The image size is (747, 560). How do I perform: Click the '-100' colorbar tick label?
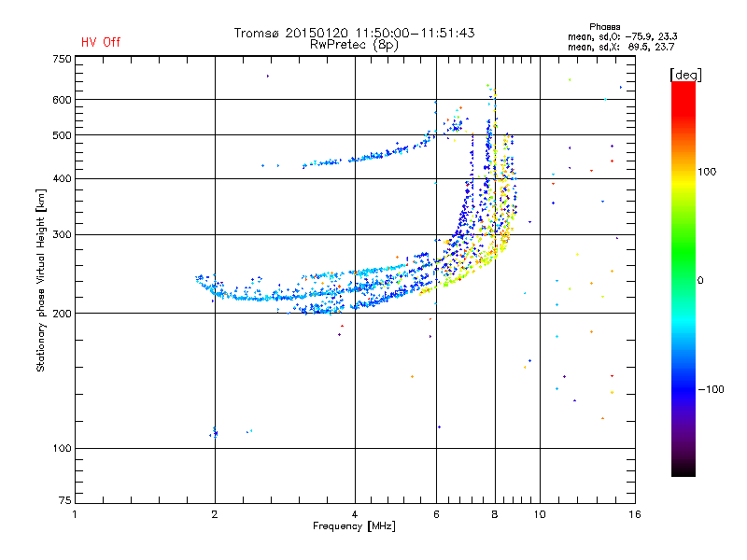[711, 389]
